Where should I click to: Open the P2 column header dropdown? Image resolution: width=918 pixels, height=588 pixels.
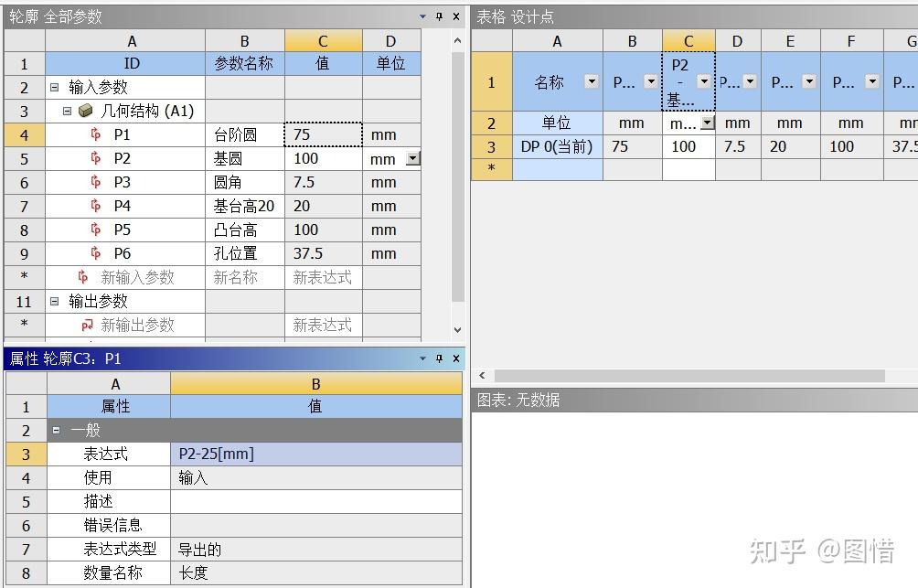[702, 81]
